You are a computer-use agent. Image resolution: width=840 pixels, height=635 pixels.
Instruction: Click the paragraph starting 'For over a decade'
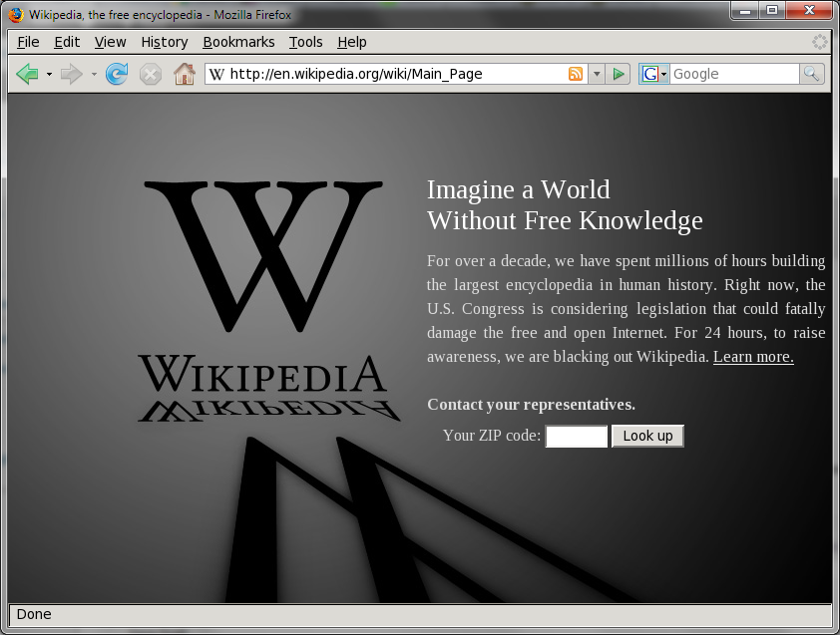pos(627,308)
